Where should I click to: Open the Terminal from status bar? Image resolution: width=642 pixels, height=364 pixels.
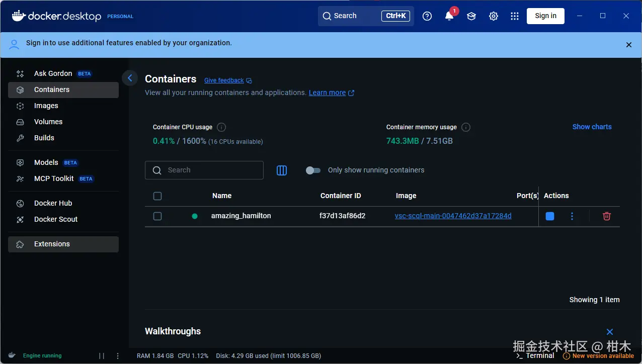pos(535,355)
